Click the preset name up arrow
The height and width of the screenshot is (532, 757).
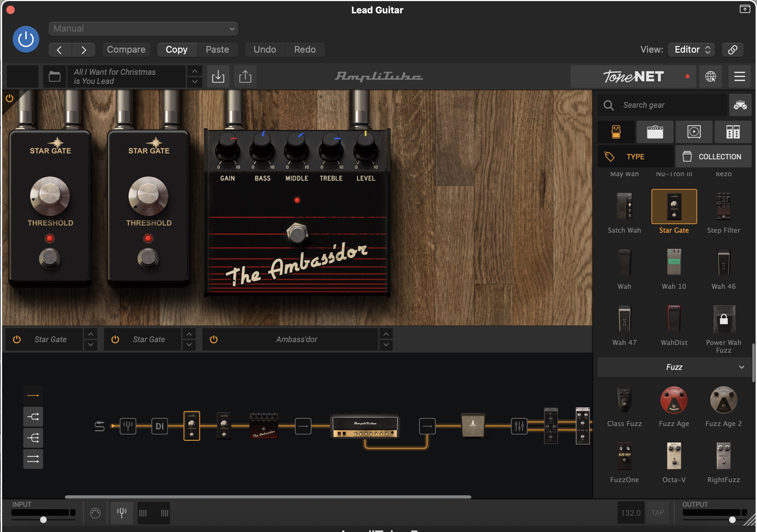point(195,71)
